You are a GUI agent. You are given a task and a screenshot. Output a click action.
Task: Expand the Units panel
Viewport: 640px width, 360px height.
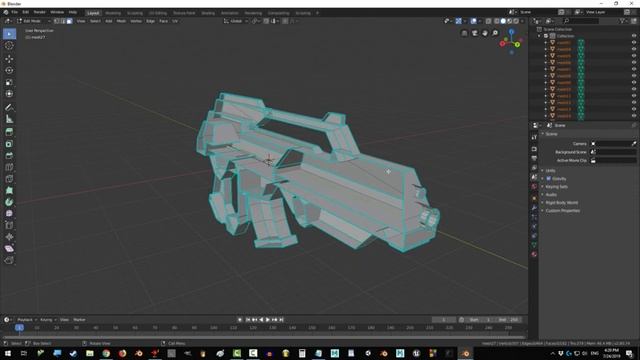[551, 170]
